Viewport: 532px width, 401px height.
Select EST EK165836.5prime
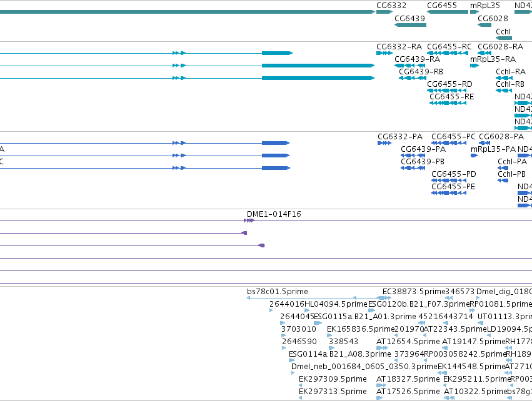click(x=361, y=329)
